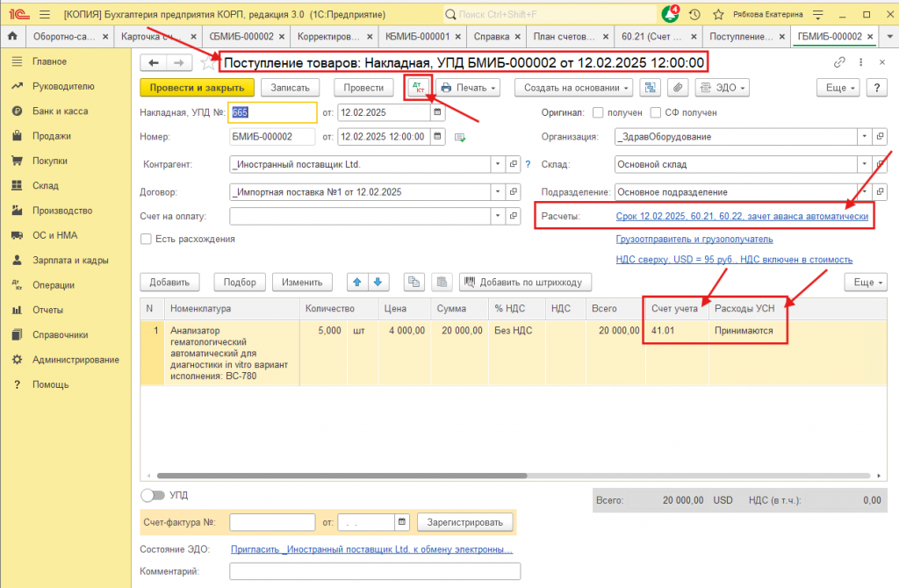Check the Оригинал получен checkbox
The height and width of the screenshot is (588, 899).
click(599, 112)
